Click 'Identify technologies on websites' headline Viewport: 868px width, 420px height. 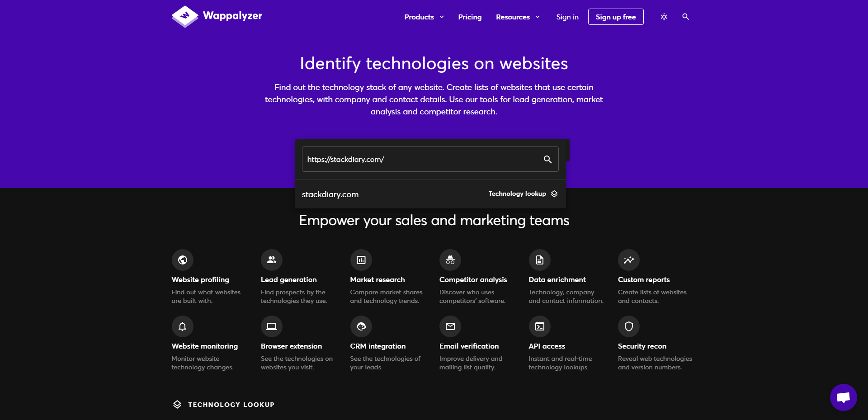(x=434, y=63)
